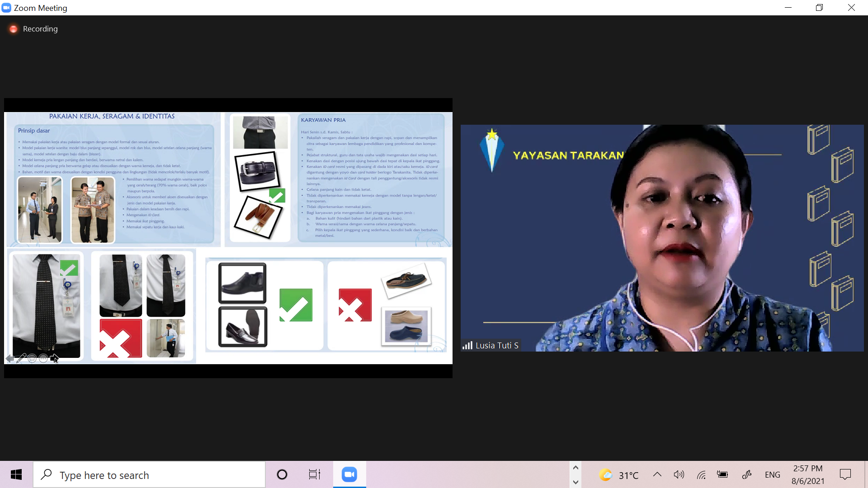This screenshot has height=488, width=868.
Task: Open the Windows Start menu
Action: (x=16, y=474)
